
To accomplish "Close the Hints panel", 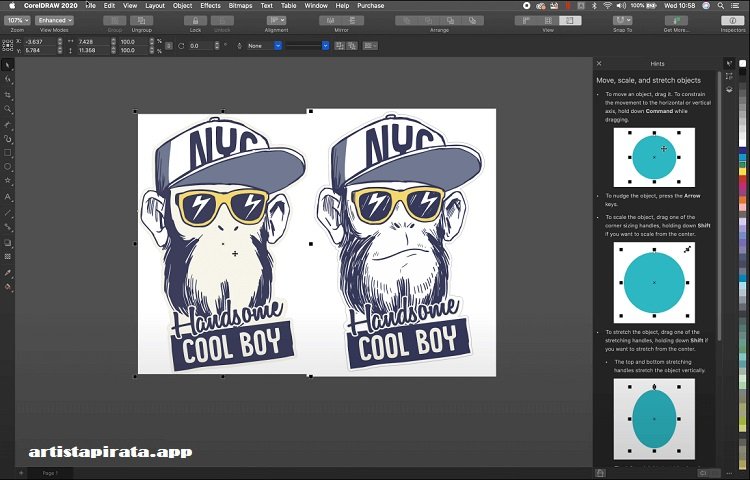I will pyautogui.click(x=599, y=64).
